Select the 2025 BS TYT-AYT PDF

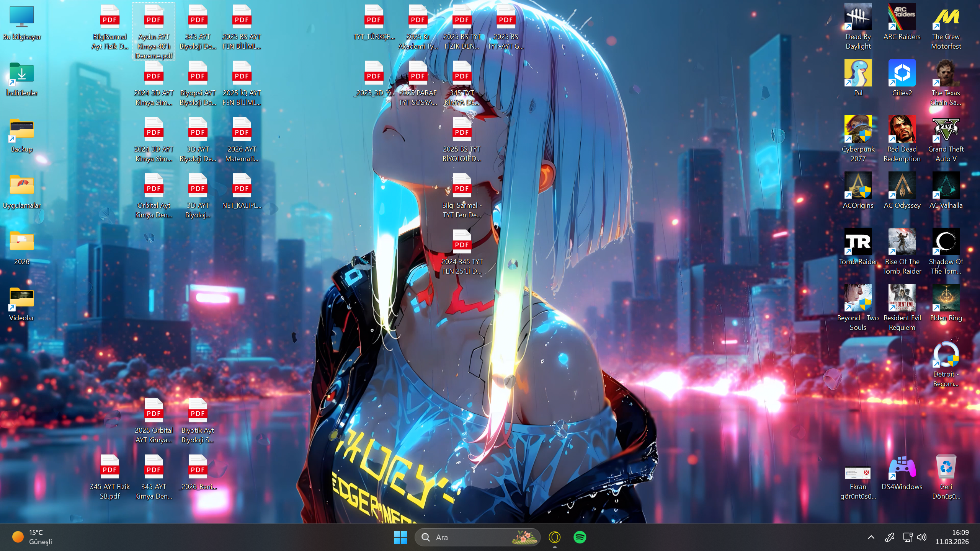click(x=506, y=27)
